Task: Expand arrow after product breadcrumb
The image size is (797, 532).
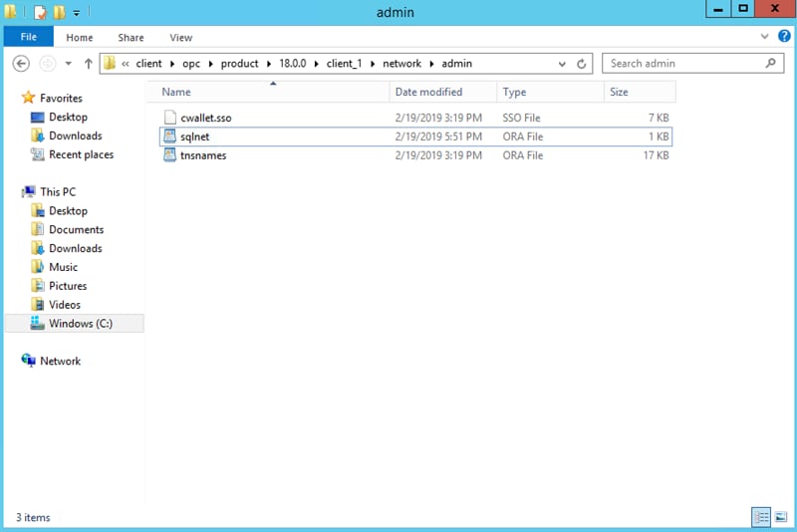Action: coord(269,64)
